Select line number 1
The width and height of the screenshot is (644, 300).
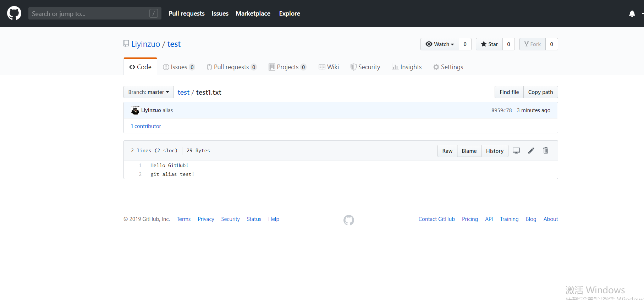(x=140, y=166)
